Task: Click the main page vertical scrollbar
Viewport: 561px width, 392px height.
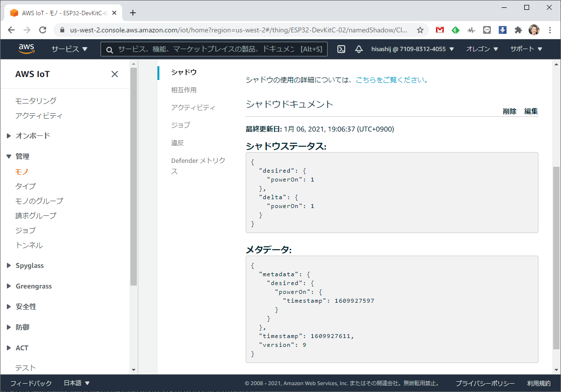Action: [556, 258]
